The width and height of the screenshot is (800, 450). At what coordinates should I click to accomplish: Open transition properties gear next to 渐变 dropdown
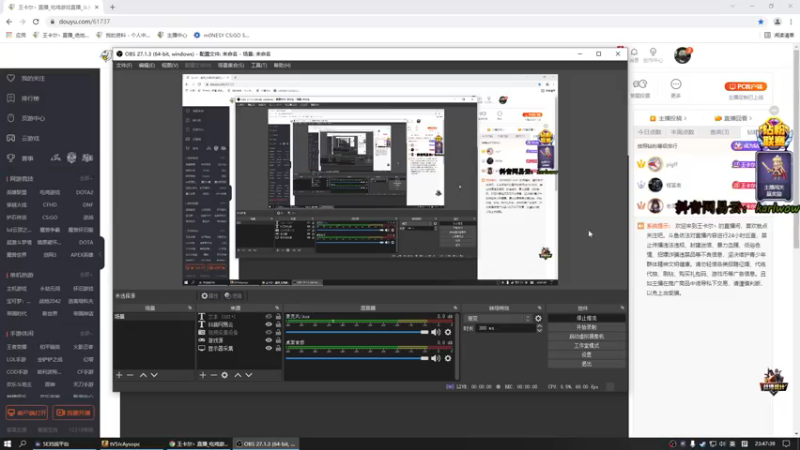pyautogui.click(x=538, y=318)
